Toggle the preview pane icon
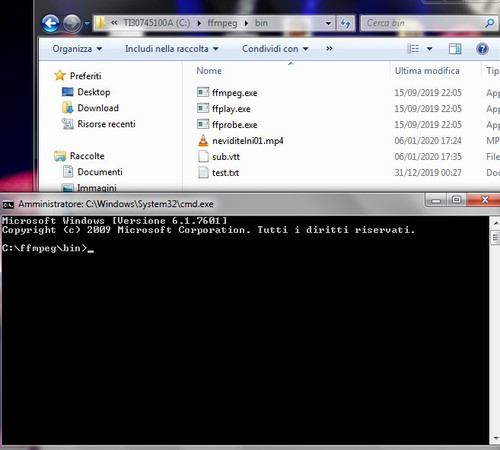The image size is (500, 450). pyautogui.click(x=455, y=49)
